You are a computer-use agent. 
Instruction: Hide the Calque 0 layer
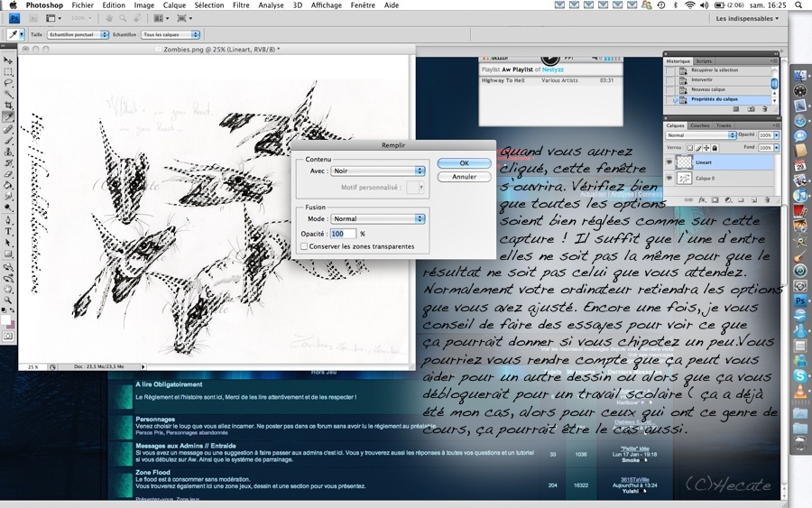click(x=669, y=178)
